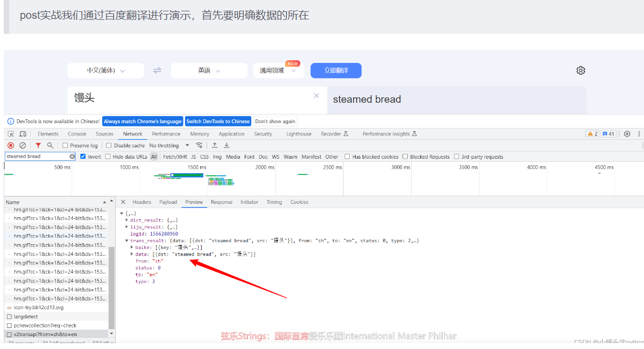Select the pcnewcollection?req=check request
The image size is (644, 349).
tap(58, 325)
